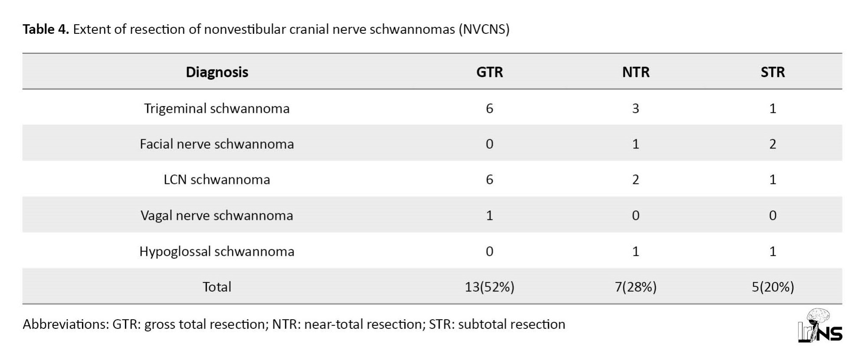Screen dimensions: 868x360
Task: Click the Vagal nerve schwannoma row label
Action: 217,215
